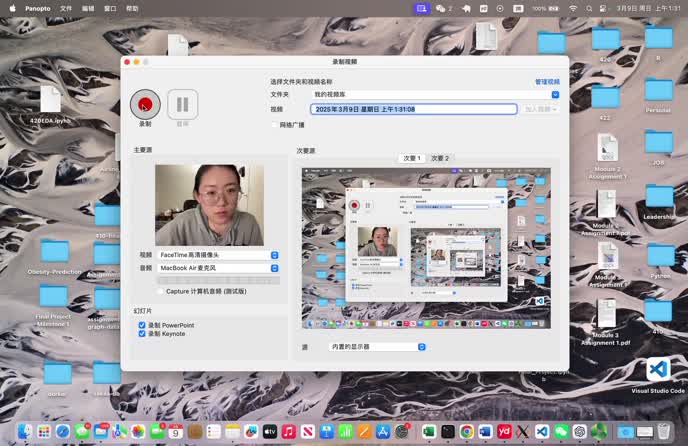Expand the 文件夹 folder dropdown
This screenshot has height=446, width=688.
(555, 94)
